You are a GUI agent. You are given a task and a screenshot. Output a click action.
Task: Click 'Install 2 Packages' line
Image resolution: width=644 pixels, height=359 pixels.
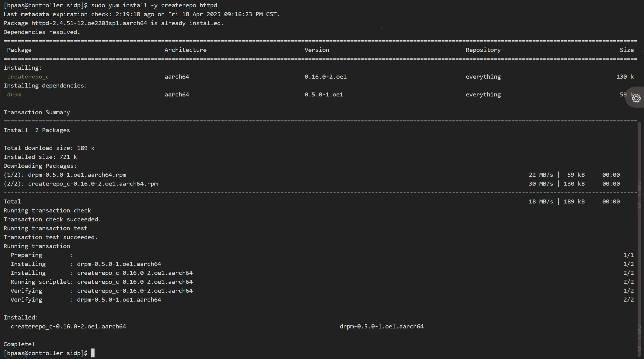click(37, 130)
